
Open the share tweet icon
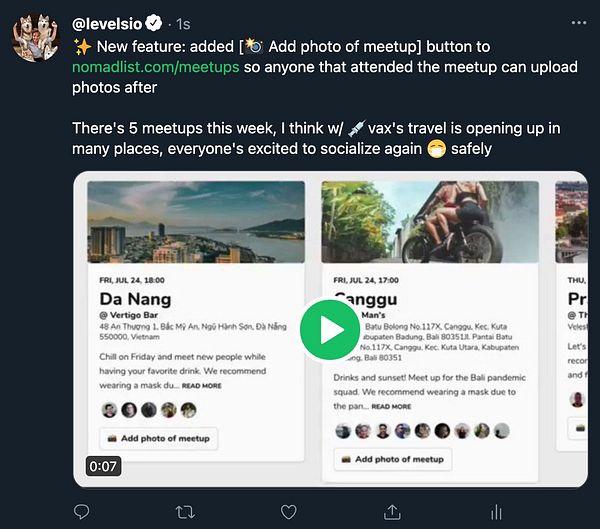[x=392, y=512]
